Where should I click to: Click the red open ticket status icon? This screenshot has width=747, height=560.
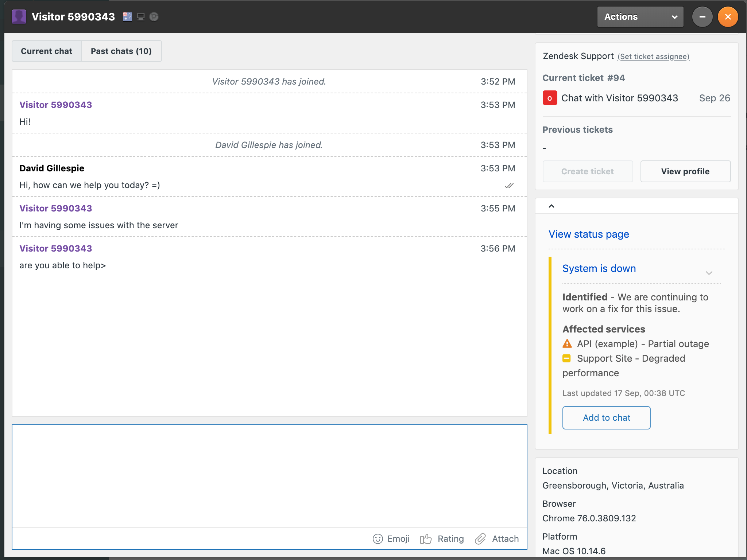point(550,98)
